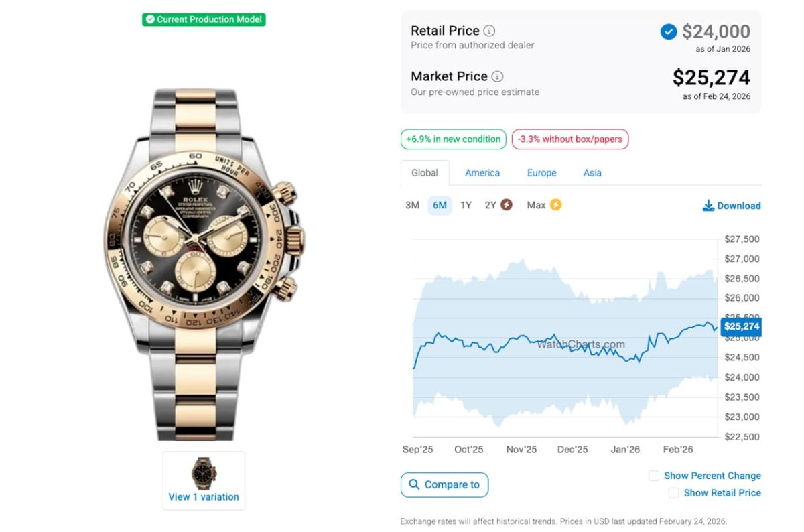Select the 6M time range

tap(440, 205)
